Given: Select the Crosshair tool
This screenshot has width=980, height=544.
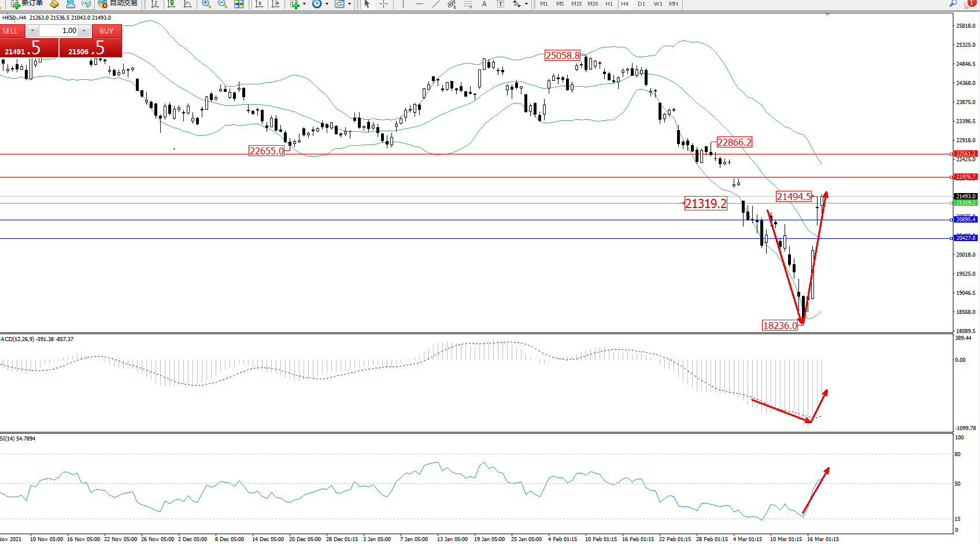Looking at the screenshot, I should coord(383,4).
